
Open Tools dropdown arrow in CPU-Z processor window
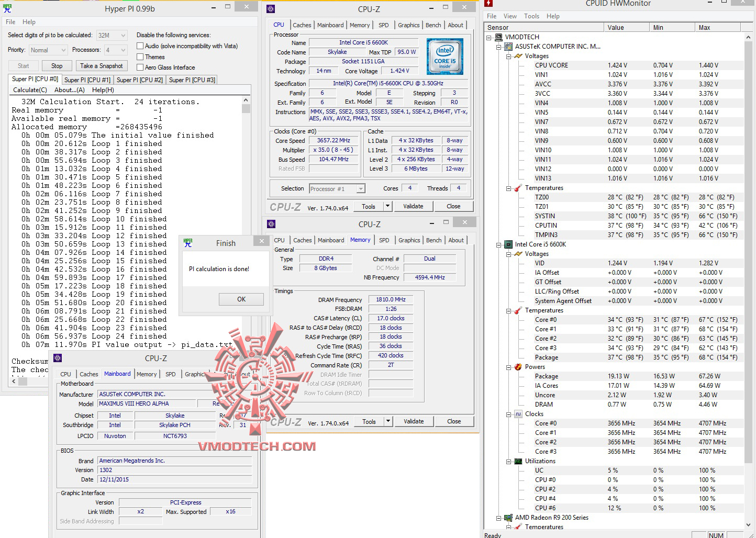(388, 206)
